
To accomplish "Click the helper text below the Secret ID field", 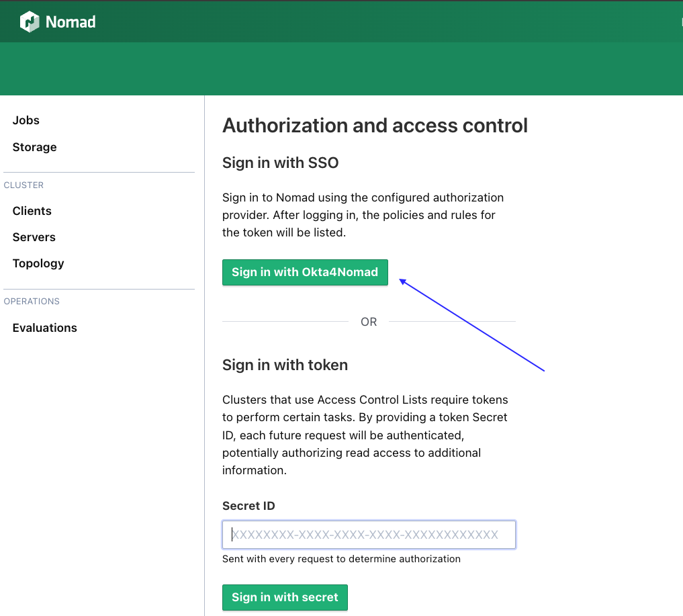I will [x=341, y=559].
